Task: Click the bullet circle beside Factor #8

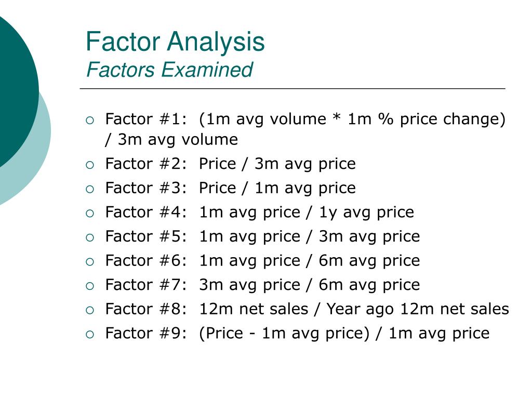Action: tap(90, 310)
